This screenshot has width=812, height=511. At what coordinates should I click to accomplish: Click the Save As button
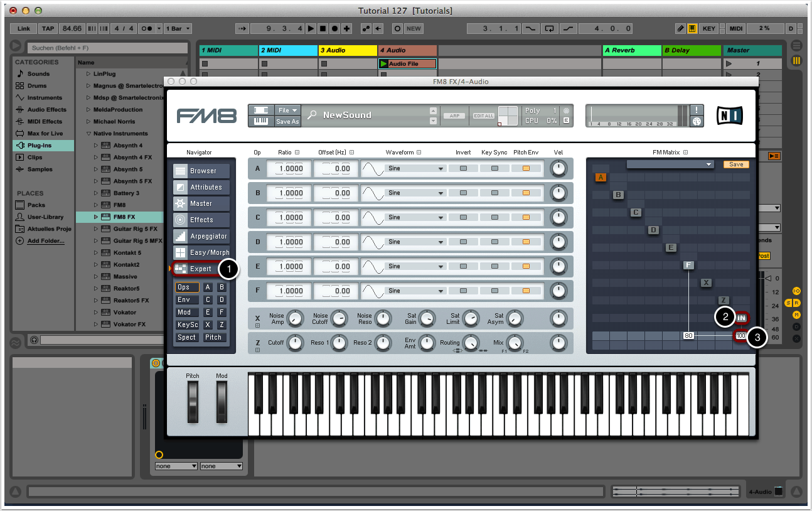pyautogui.click(x=287, y=122)
